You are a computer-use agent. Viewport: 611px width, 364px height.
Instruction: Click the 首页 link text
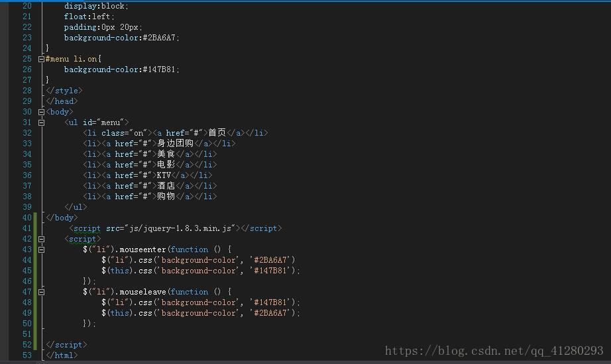pyautogui.click(x=217, y=133)
